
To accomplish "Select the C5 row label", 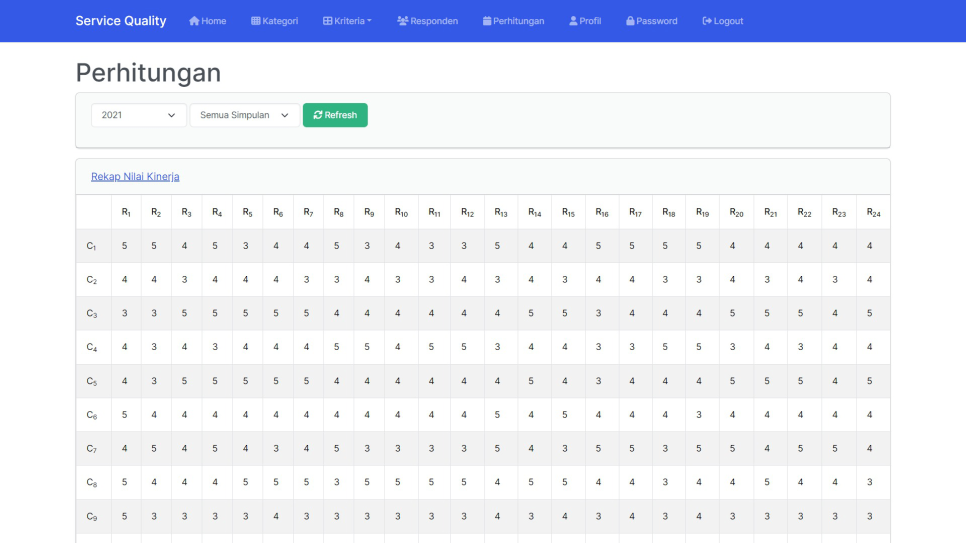I will (91, 381).
